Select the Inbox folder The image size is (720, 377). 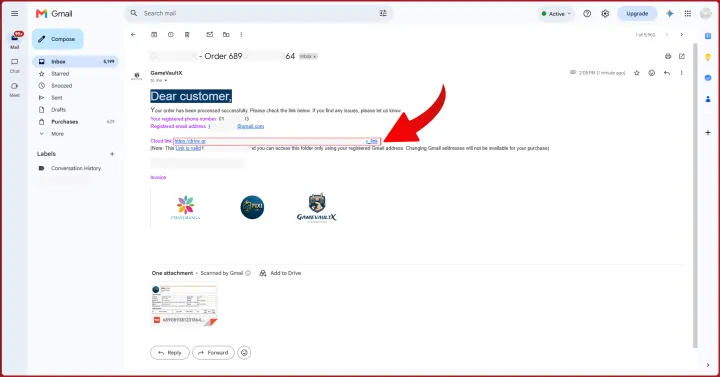coord(75,62)
